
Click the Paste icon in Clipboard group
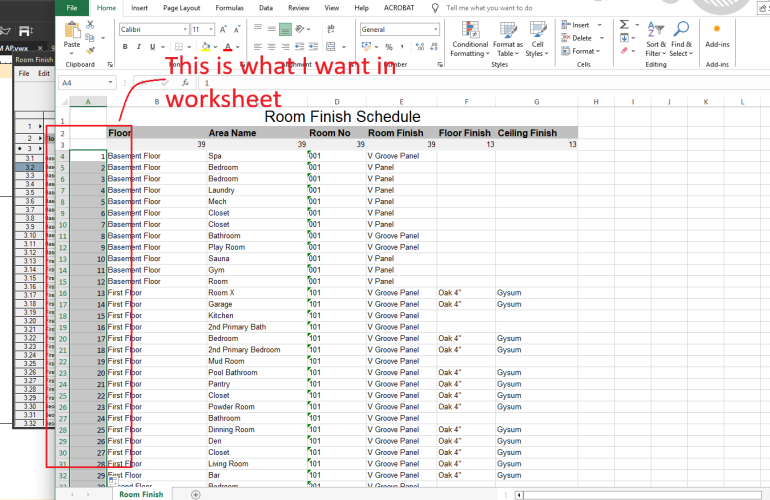click(x=72, y=34)
